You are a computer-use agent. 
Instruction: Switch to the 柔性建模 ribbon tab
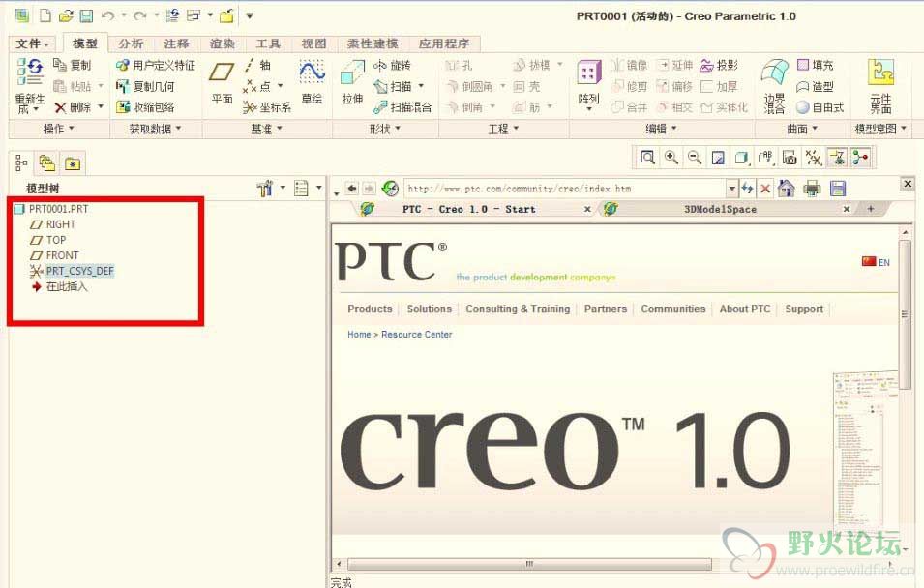pos(373,44)
